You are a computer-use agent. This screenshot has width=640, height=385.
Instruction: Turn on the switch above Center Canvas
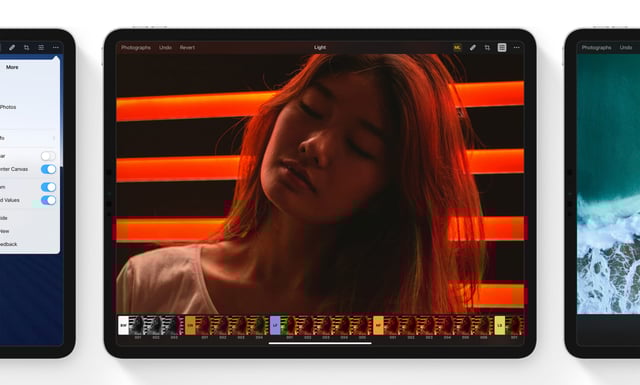pos(48,156)
